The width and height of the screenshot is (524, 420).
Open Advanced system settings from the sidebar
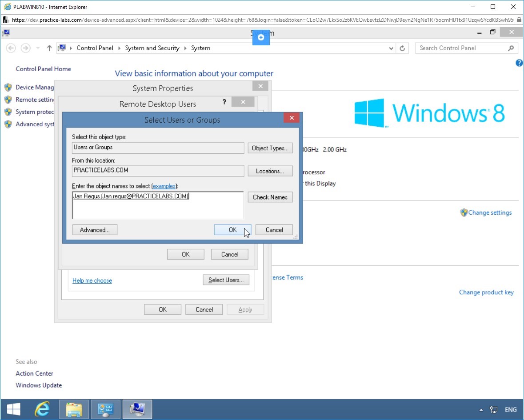point(35,124)
